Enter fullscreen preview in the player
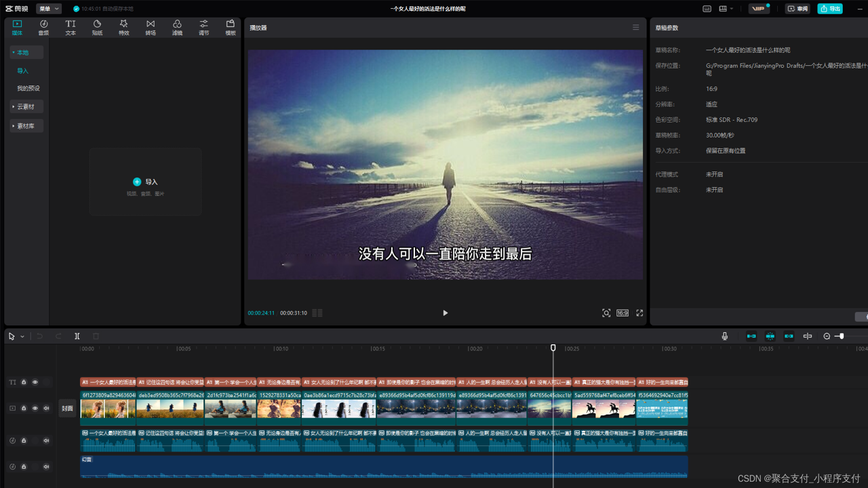868x488 pixels. point(639,313)
